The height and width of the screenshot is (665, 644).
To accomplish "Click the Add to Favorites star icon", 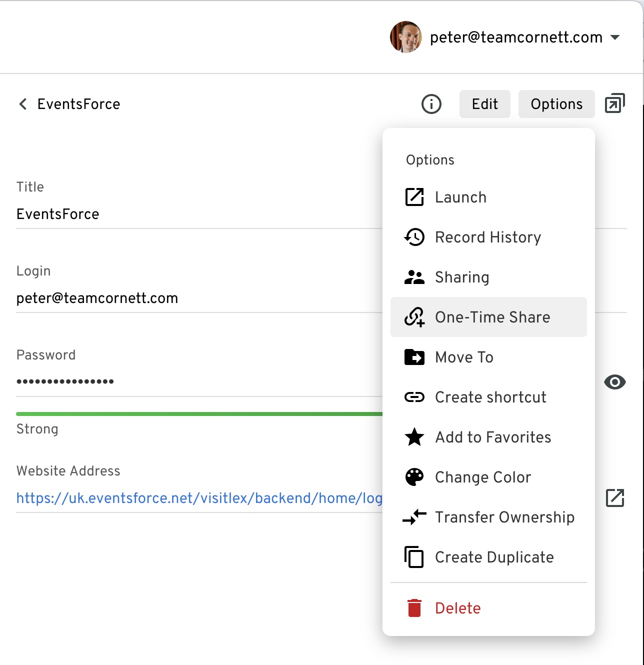I will point(414,437).
